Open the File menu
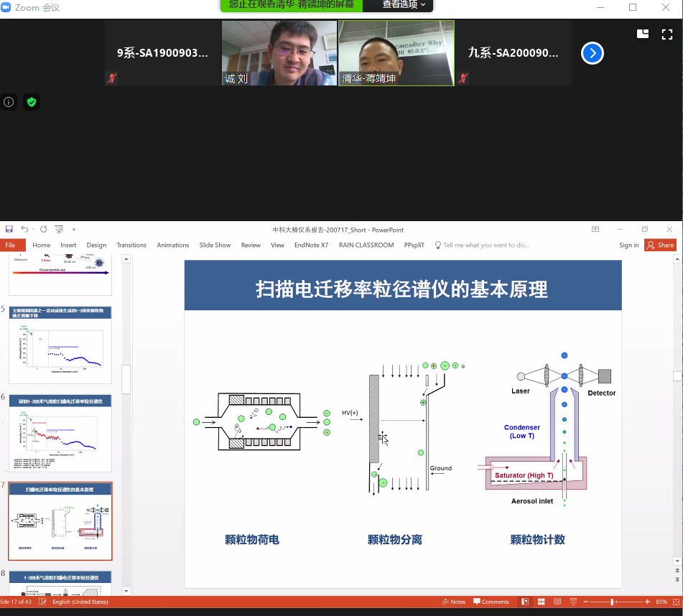Image resolution: width=683 pixels, height=616 pixels. pos(10,245)
